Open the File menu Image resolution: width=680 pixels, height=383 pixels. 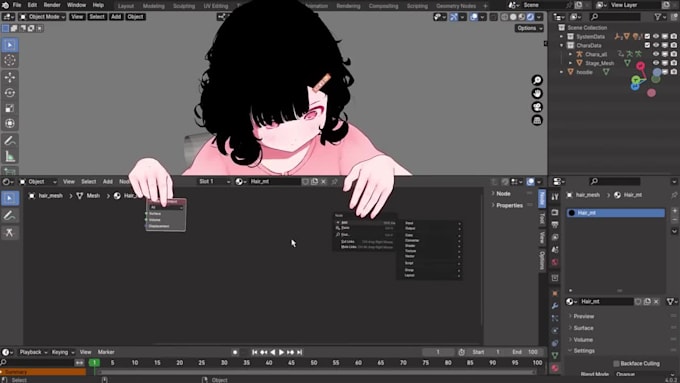click(x=16, y=5)
